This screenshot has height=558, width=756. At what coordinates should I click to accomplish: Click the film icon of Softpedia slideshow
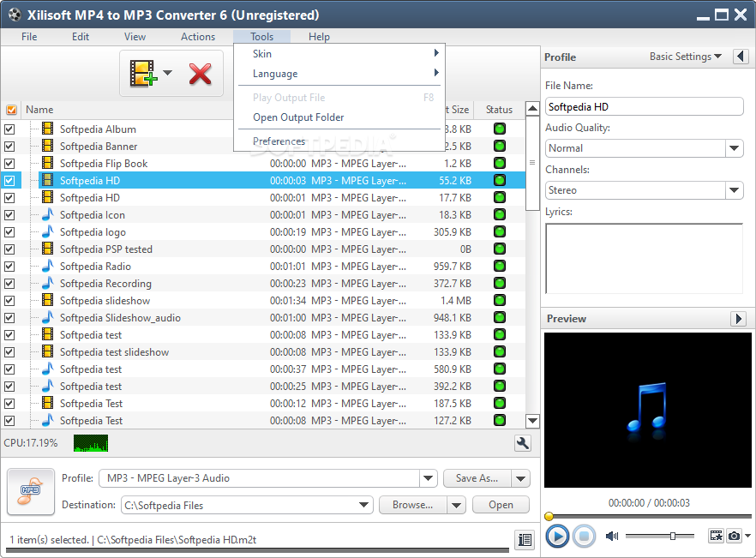point(47,301)
